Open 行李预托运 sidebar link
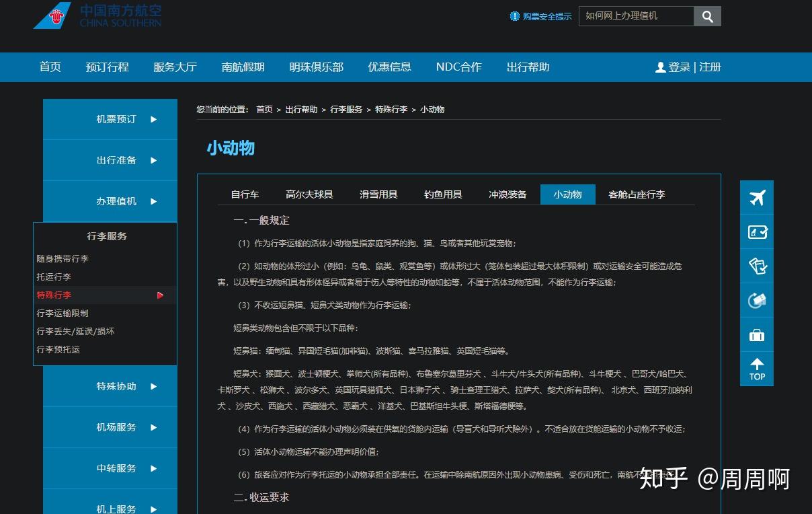The image size is (812, 514). (58, 350)
